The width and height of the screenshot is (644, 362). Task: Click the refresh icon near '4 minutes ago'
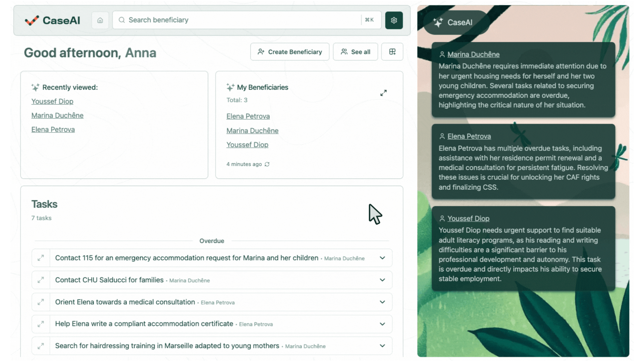point(267,164)
